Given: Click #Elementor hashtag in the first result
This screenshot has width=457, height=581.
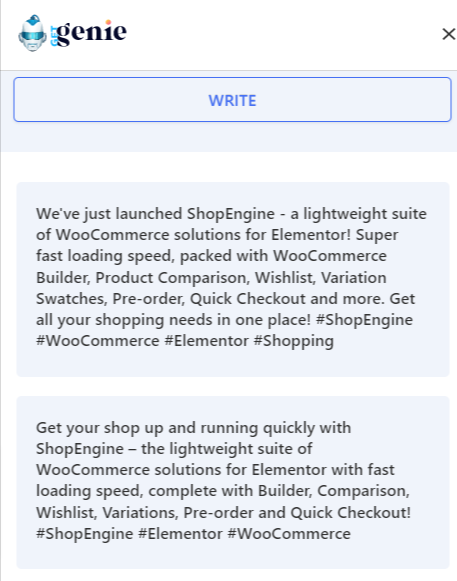Looking at the screenshot, I should (x=206, y=341).
